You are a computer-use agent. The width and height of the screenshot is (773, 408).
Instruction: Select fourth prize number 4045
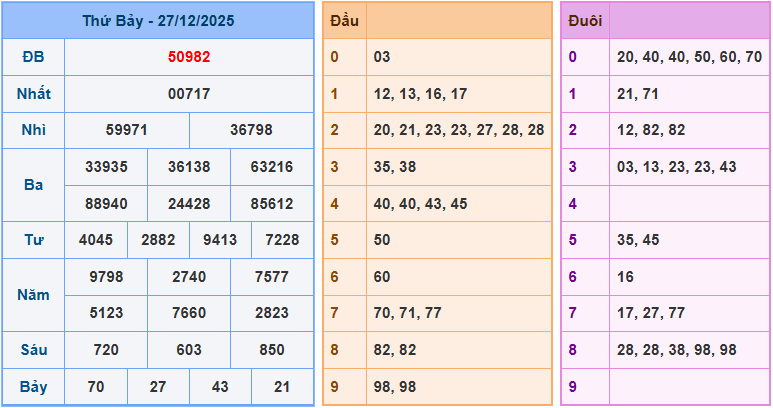pyautogui.click(x=96, y=240)
